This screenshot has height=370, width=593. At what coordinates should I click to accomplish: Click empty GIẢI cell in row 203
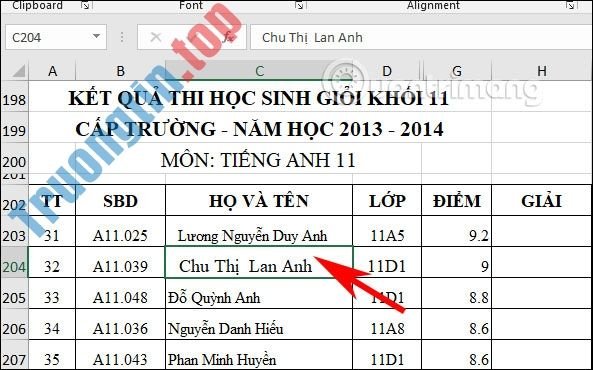pos(542,232)
